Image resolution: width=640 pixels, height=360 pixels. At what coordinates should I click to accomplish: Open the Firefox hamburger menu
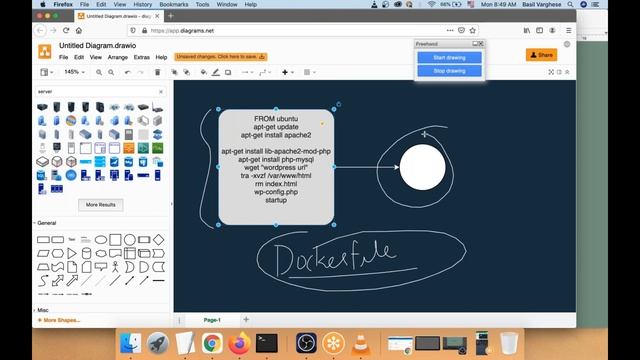(569, 31)
